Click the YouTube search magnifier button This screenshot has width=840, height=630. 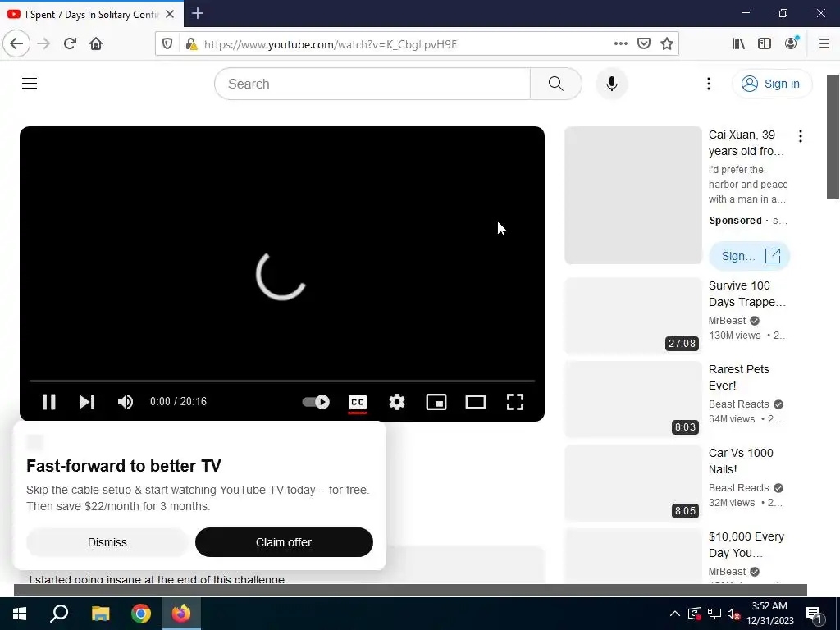556,84
